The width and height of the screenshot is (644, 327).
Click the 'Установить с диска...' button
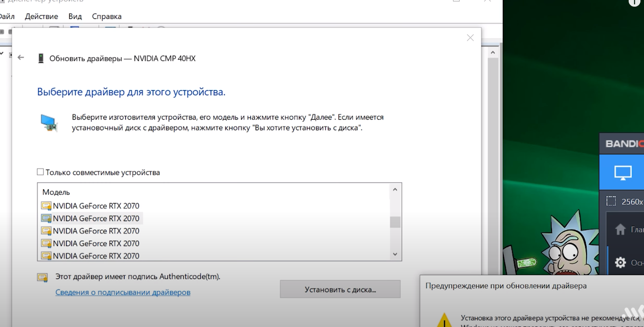340,289
